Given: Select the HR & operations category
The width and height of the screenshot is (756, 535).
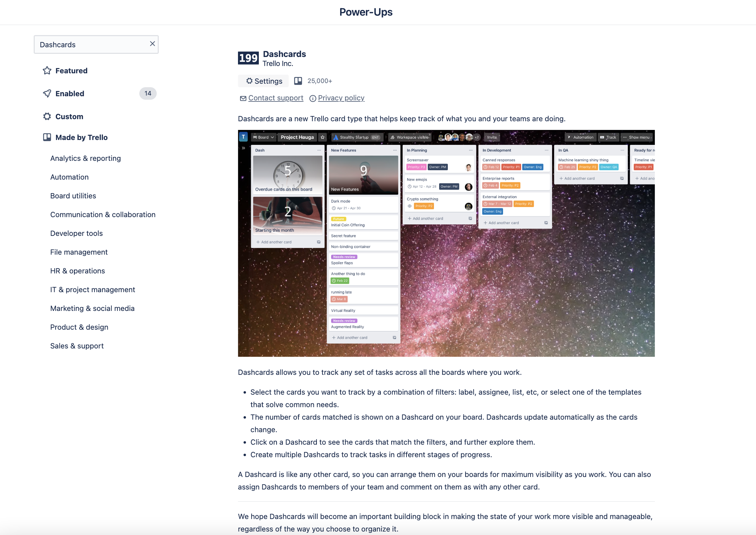Looking at the screenshot, I should 77,271.
